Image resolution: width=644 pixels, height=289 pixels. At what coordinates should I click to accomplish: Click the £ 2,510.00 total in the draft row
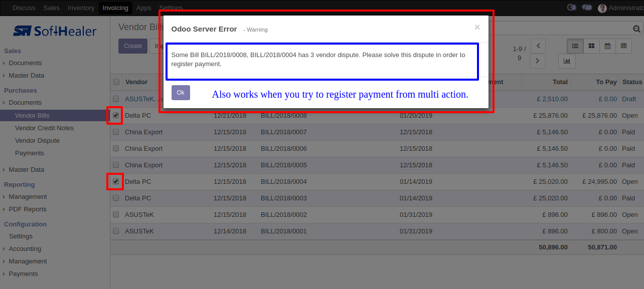[552, 99]
